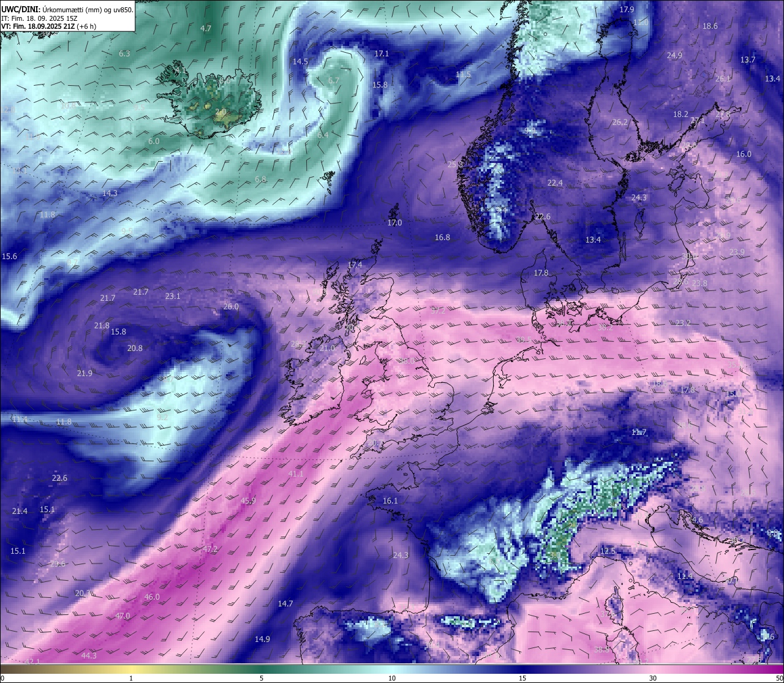Viewport: 784px width, 683px height.
Task: Click the 30 tick on the color scale
Action: pyautogui.click(x=653, y=678)
